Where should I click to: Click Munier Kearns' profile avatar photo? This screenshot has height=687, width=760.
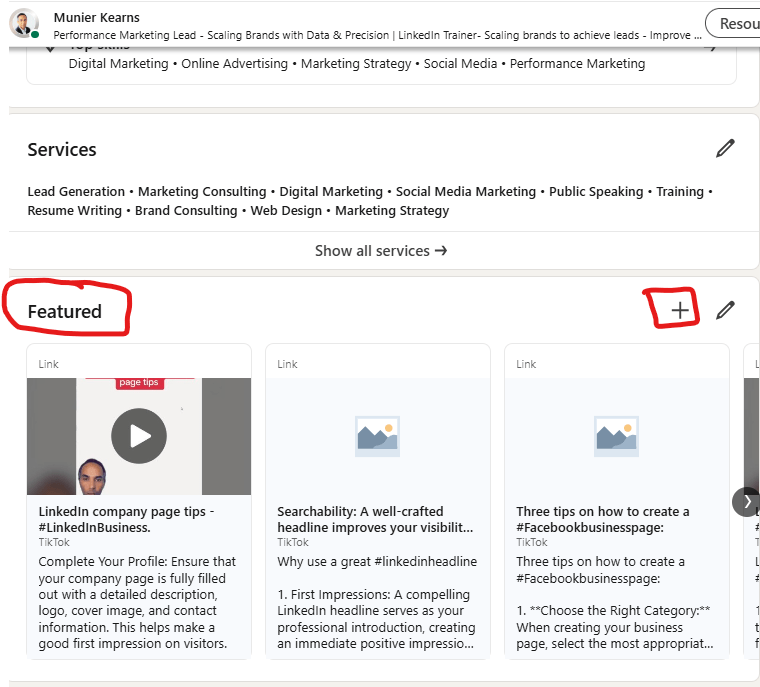point(25,24)
